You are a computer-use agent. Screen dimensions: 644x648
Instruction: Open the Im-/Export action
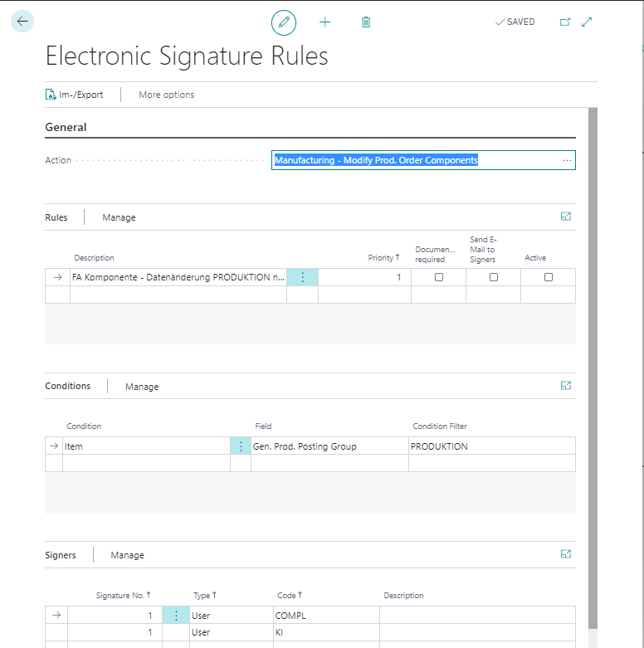[74, 95]
